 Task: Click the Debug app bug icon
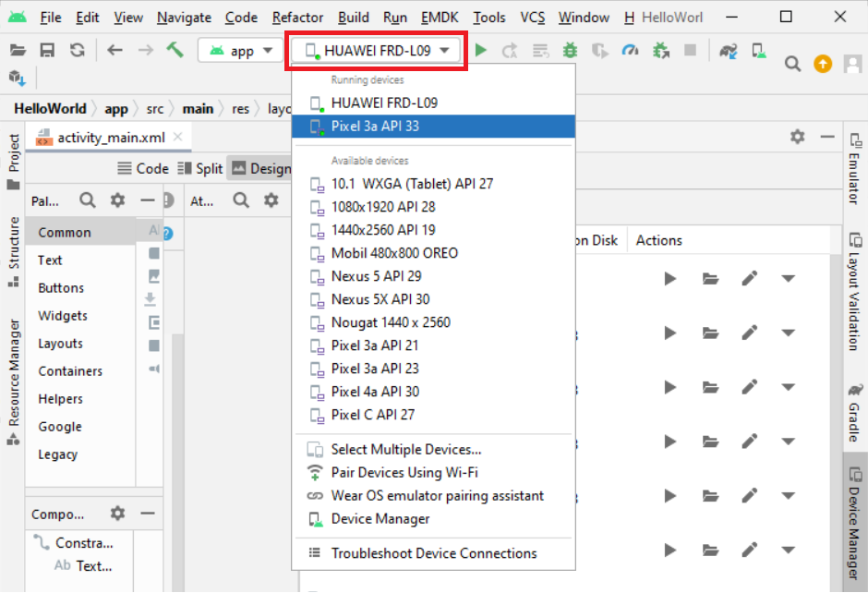tap(571, 50)
